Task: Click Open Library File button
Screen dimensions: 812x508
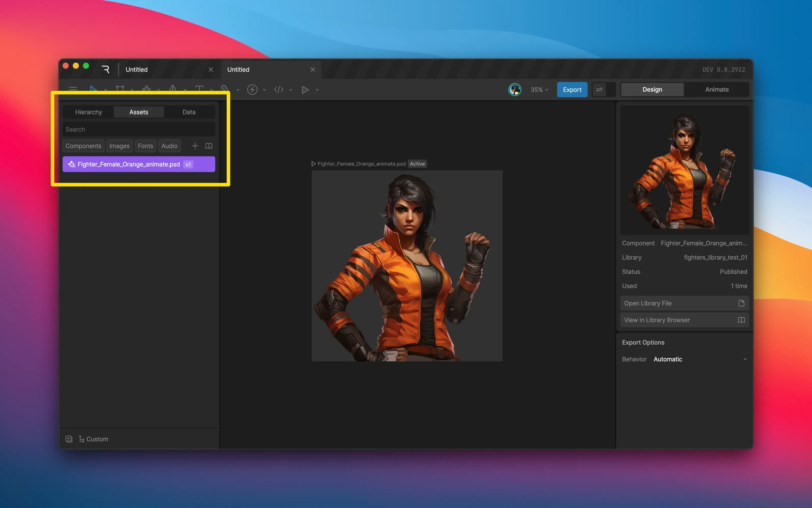Action: 684,303
